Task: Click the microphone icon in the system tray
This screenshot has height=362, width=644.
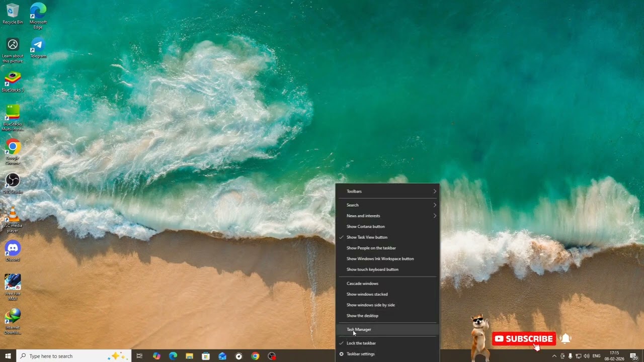Action: click(570, 356)
